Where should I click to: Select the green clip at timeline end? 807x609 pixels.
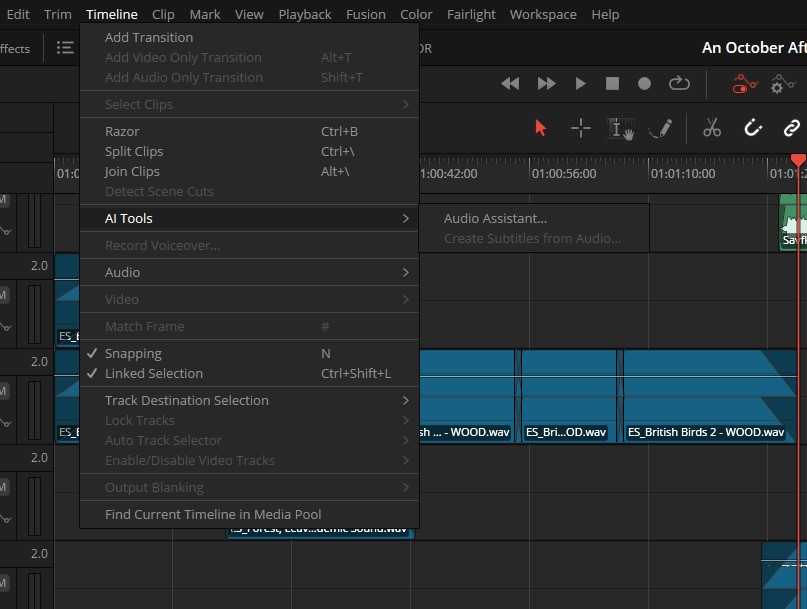pyautogui.click(x=793, y=222)
